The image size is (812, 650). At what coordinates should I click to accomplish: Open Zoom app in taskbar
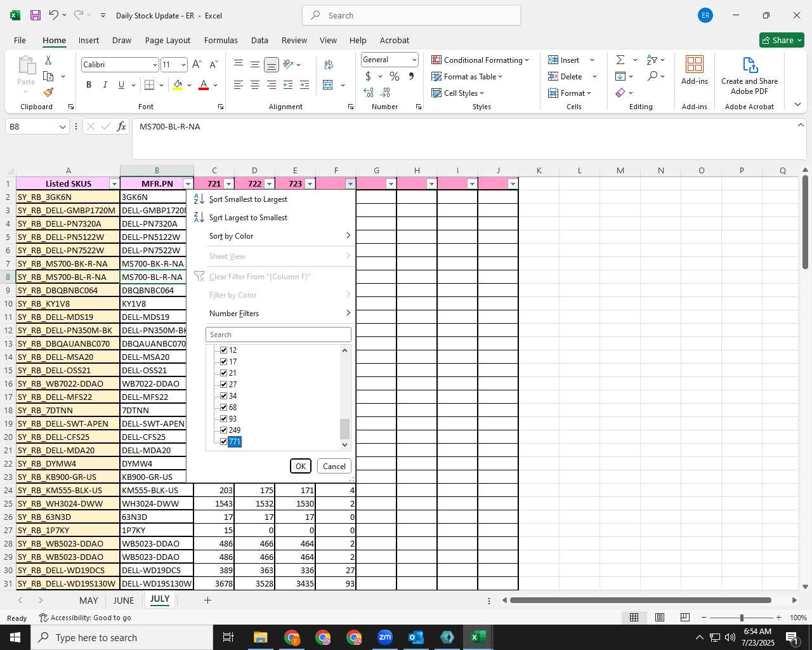tap(385, 637)
